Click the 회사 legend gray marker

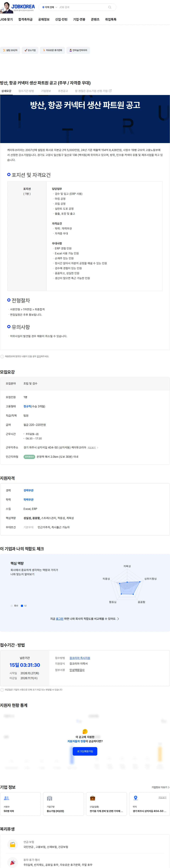click(12, 605)
